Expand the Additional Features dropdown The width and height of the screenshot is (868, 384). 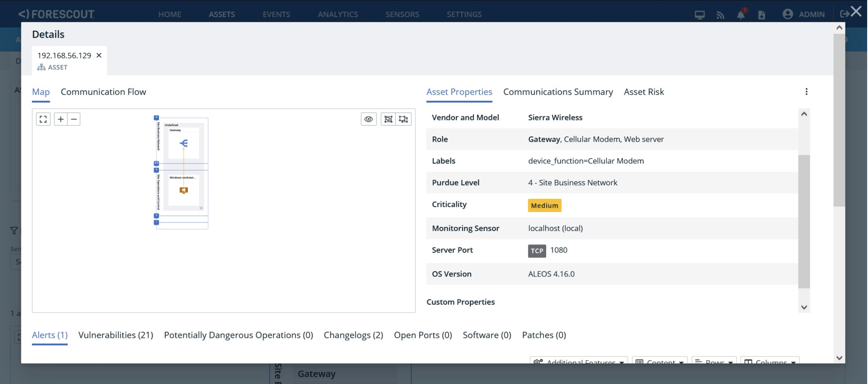579,361
